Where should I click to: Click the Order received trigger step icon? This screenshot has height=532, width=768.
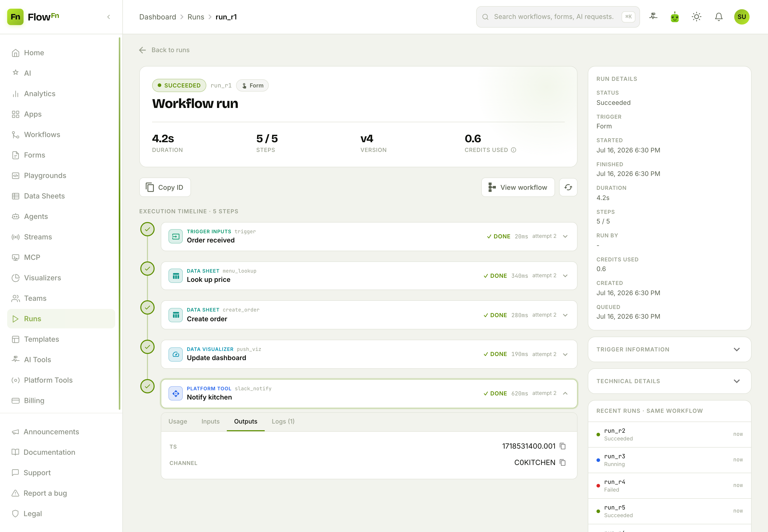click(x=176, y=236)
